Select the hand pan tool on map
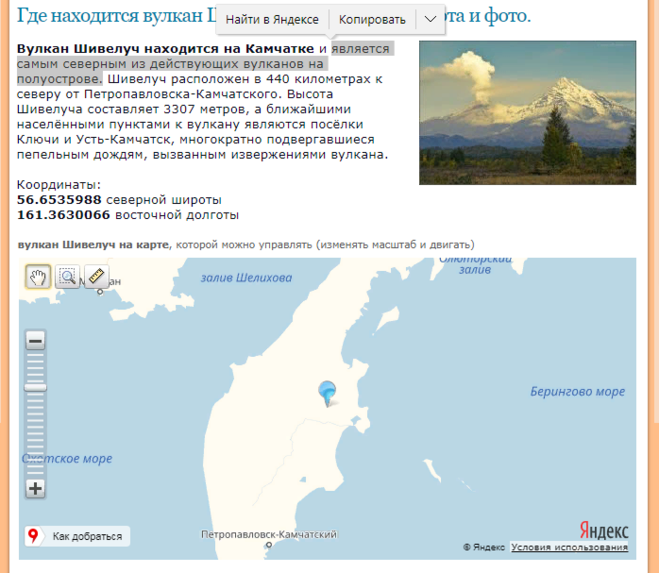 pos(38,277)
